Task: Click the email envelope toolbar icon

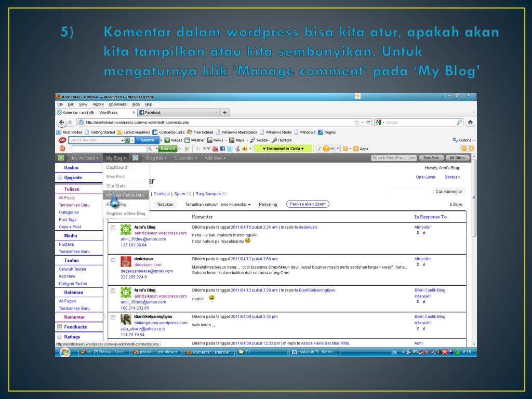Action: (x=345, y=149)
